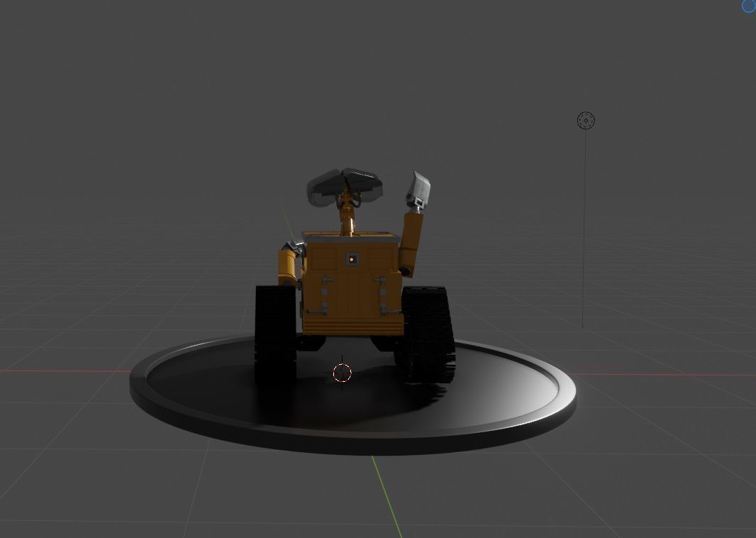Select the robot's orange neck segment
756x538 pixels.
(x=347, y=218)
